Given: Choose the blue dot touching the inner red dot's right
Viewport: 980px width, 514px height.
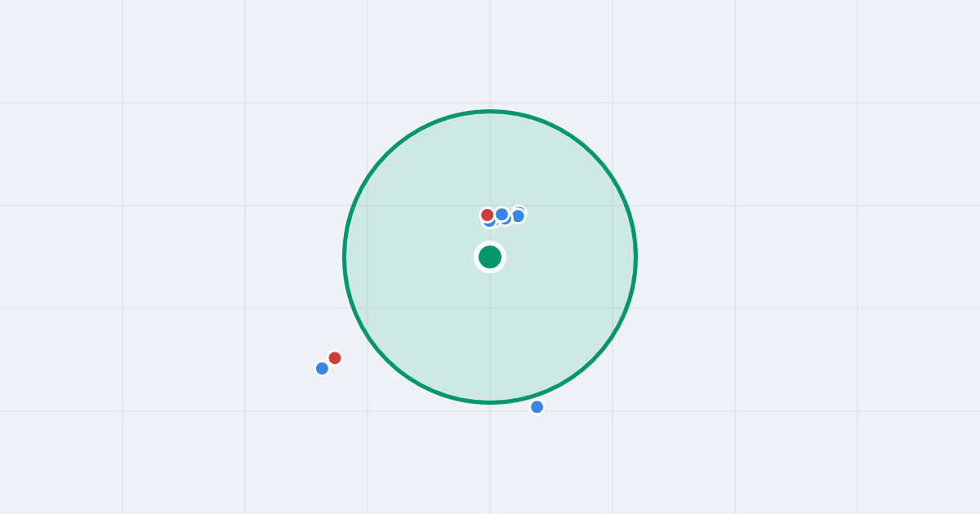Looking at the screenshot, I should click(x=501, y=214).
